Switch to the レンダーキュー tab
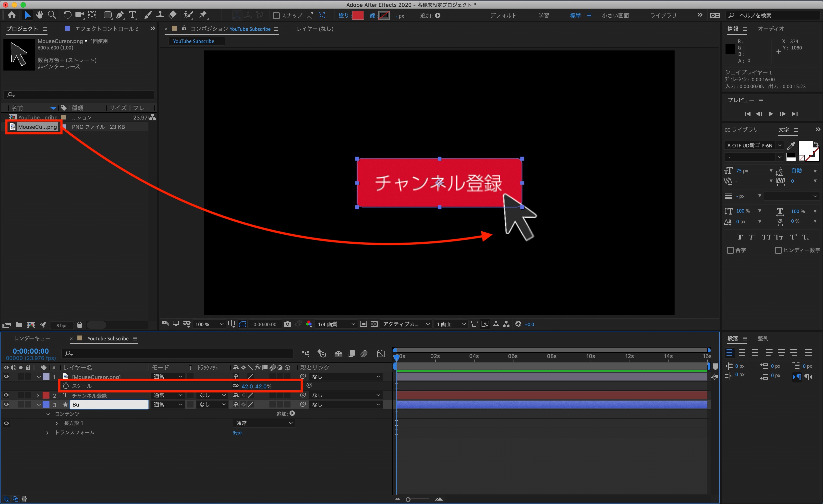 [32, 338]
